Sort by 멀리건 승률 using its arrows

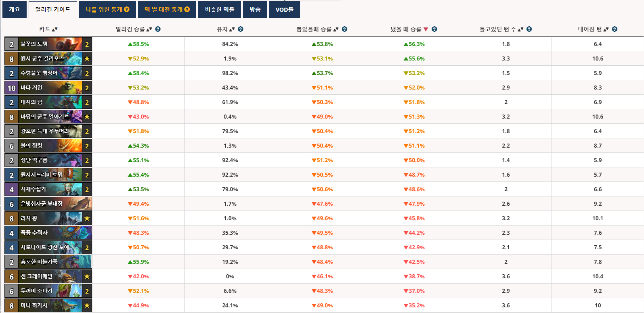click(x=149, y=29)
